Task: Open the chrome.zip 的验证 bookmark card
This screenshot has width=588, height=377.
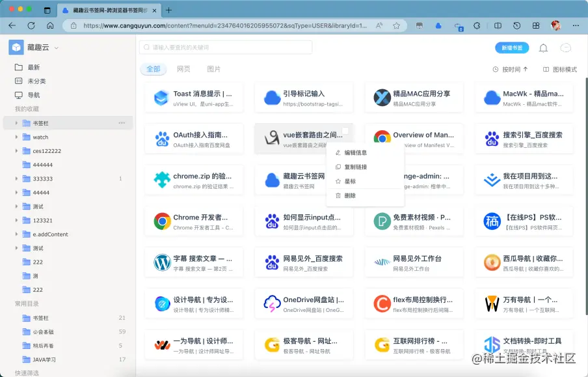Action: coord(194,180)
